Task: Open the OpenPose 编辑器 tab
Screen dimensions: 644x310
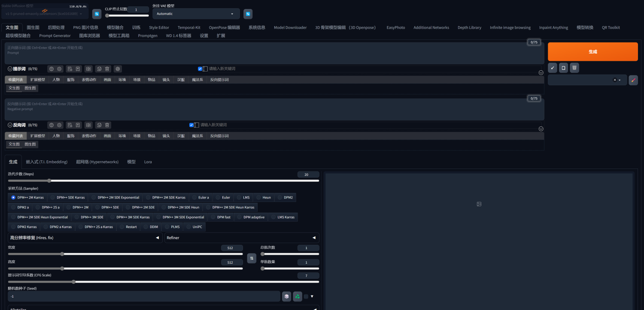Action: click(x=225, y=27)
